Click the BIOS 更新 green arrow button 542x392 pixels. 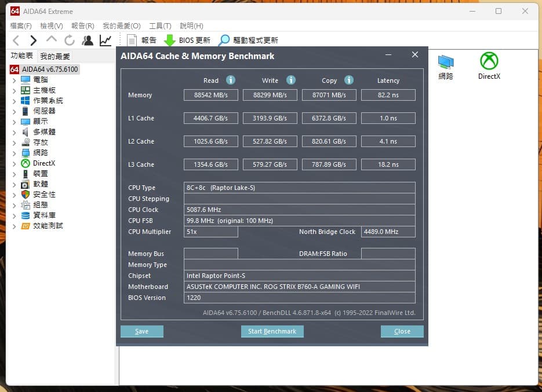pos(187,41)
